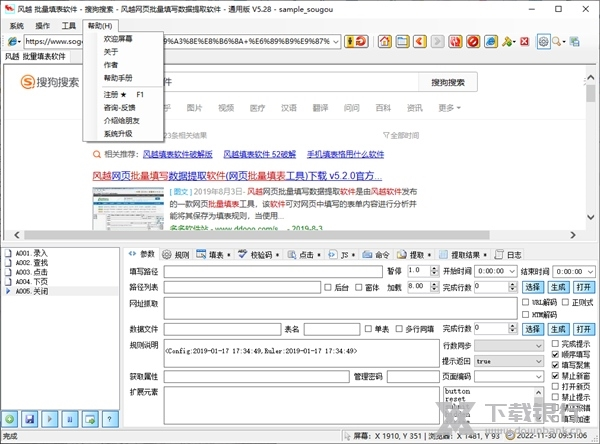This screenshot has height=444, width=600.
Task: Click the save-window icon at toolbar end
Action: (x=574, y=41)
